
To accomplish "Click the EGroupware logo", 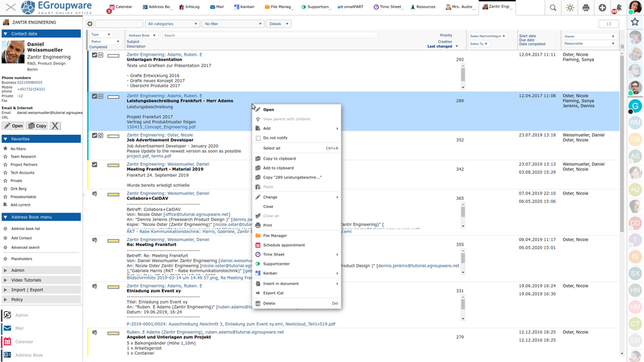I will click(x=56, y=7).
